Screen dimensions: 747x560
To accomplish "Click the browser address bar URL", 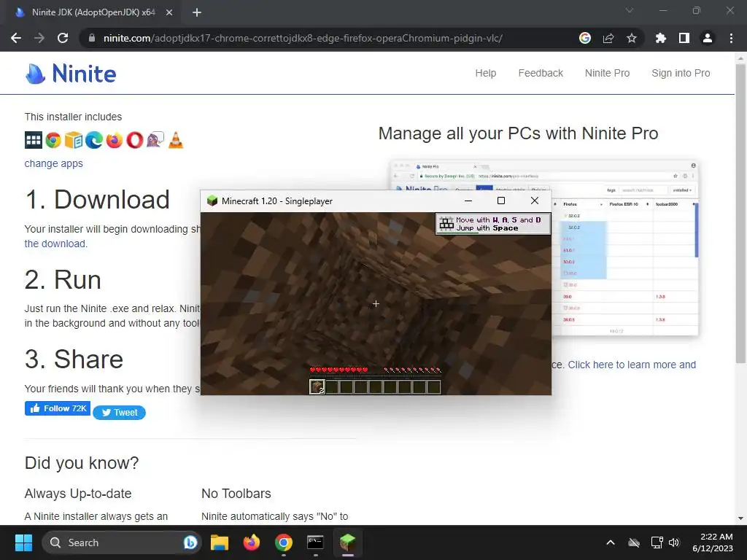I will click(x=303, y=38).
